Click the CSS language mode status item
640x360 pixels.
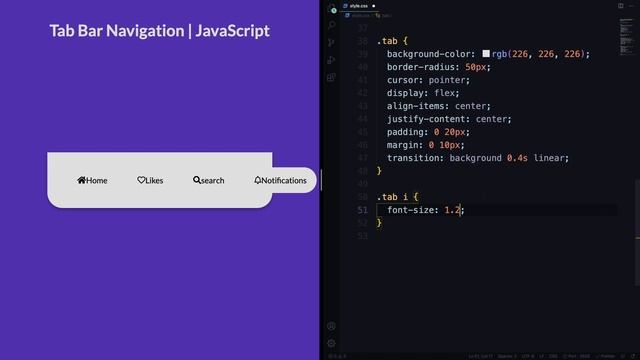tap(553, 356)
